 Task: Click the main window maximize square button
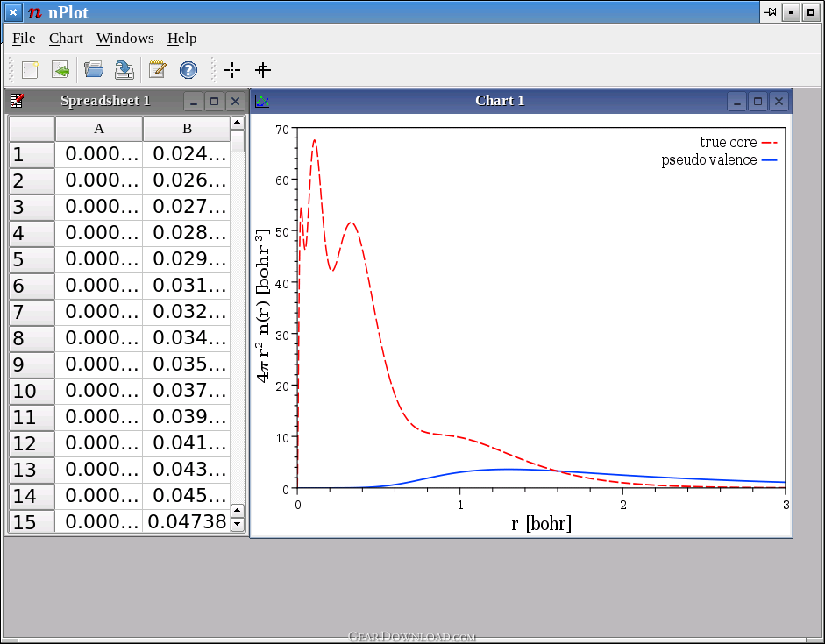point(811,12)
